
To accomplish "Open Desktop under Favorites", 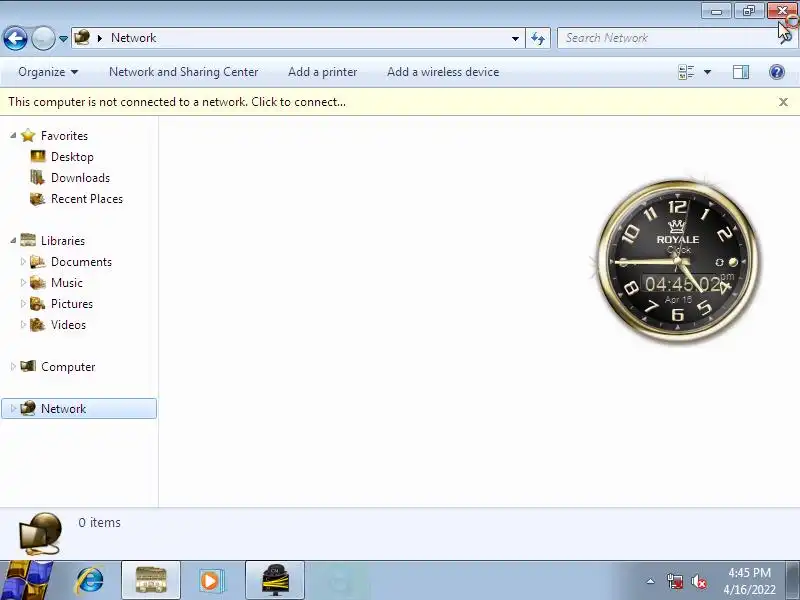I will (x=72, y=157).
